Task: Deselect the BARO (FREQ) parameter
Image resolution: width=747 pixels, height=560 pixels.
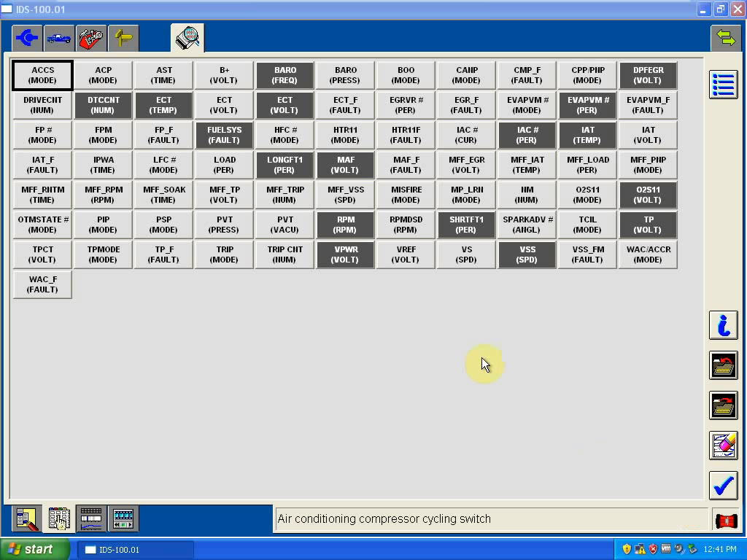Action: [x=285, y=75]
